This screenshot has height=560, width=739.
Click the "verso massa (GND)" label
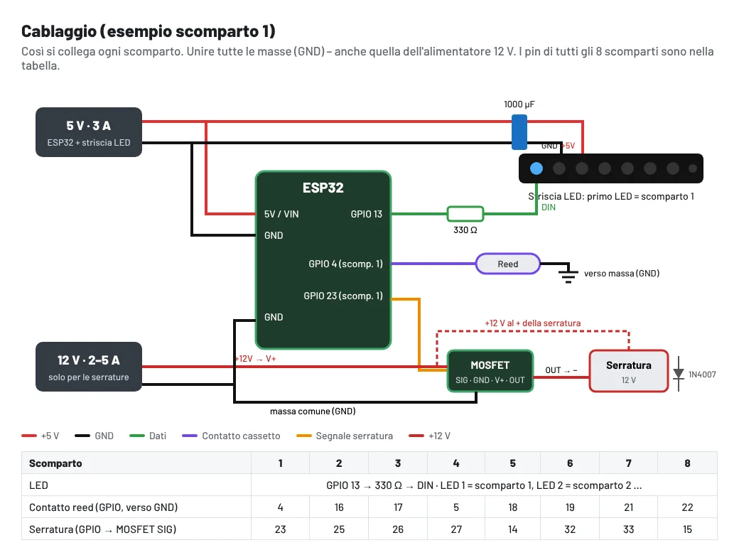coord(622,274)
